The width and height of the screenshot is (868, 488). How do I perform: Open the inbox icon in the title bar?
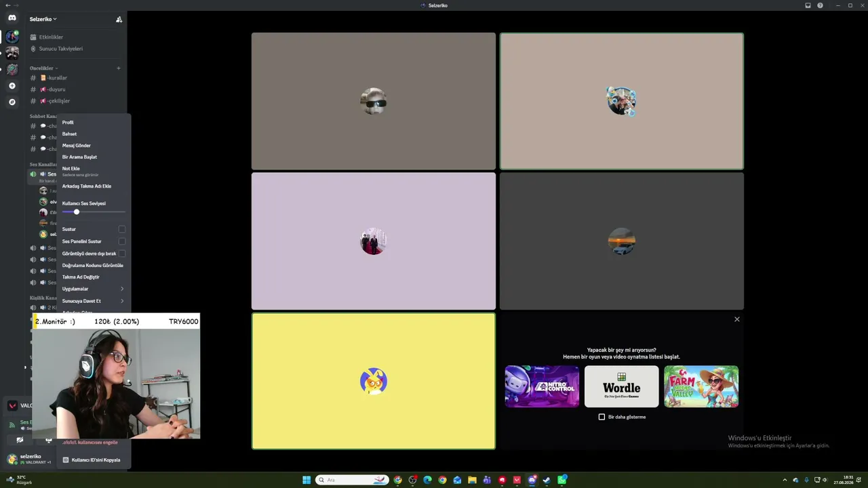pyautogui.click(x=808, y=5)
